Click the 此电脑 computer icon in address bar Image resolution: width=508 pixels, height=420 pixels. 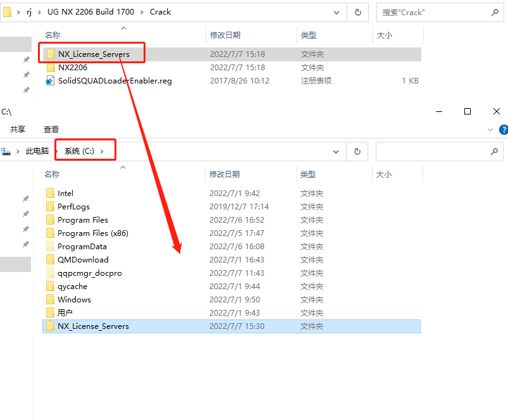tap(6, 151)
